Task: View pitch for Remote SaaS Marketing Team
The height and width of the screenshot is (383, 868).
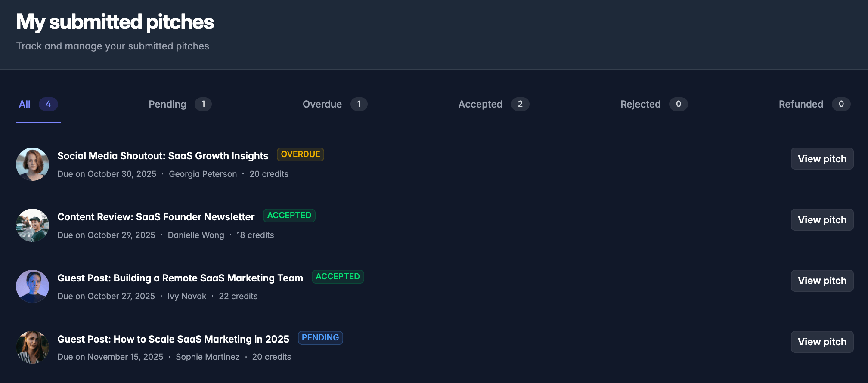Action: tap(822, 281)
